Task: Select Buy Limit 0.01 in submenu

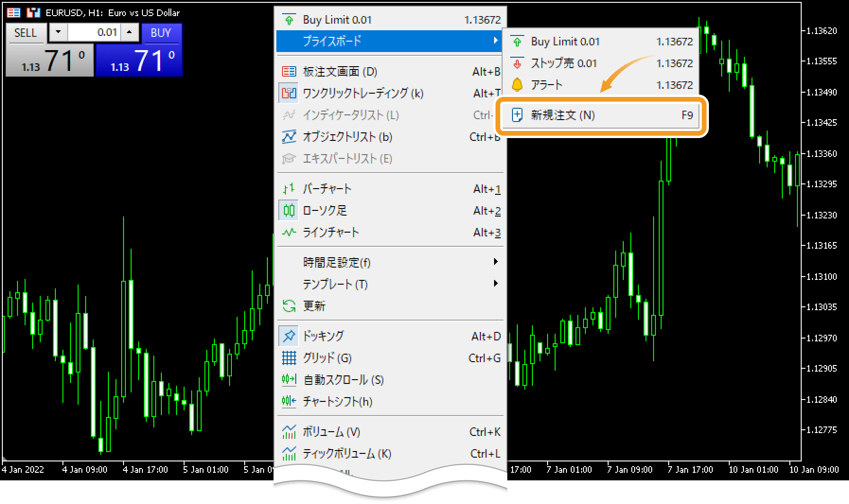Action: coord(601,42)
